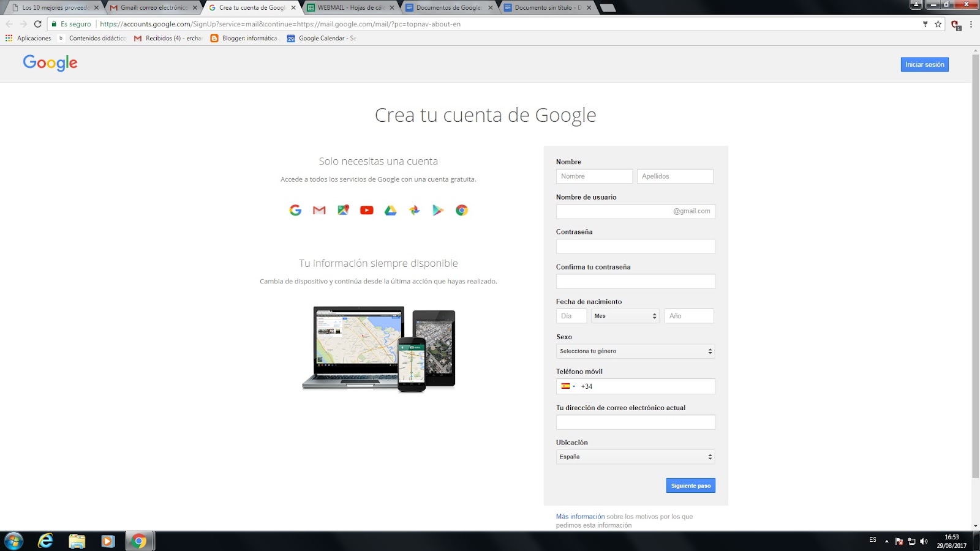Open the Selecciona tu género dropdown

click(x=635, y=351)
